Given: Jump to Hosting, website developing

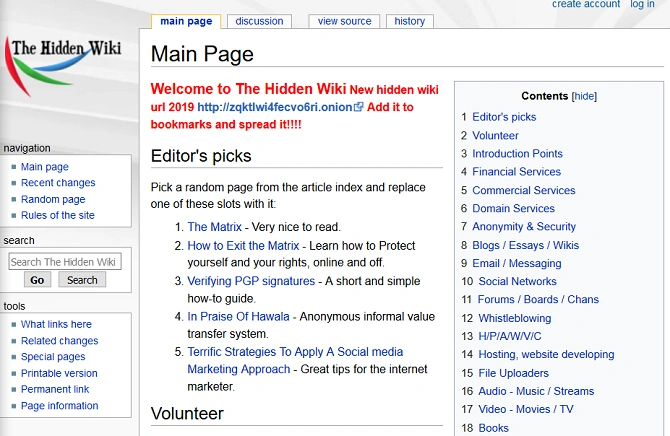Looking at the screenshot, I should coord(546,354).
